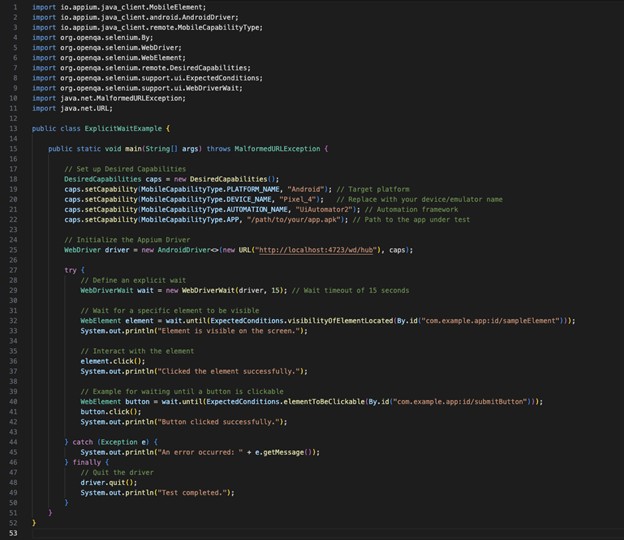Click the "Quit the driver" comment

coord(117,473)
